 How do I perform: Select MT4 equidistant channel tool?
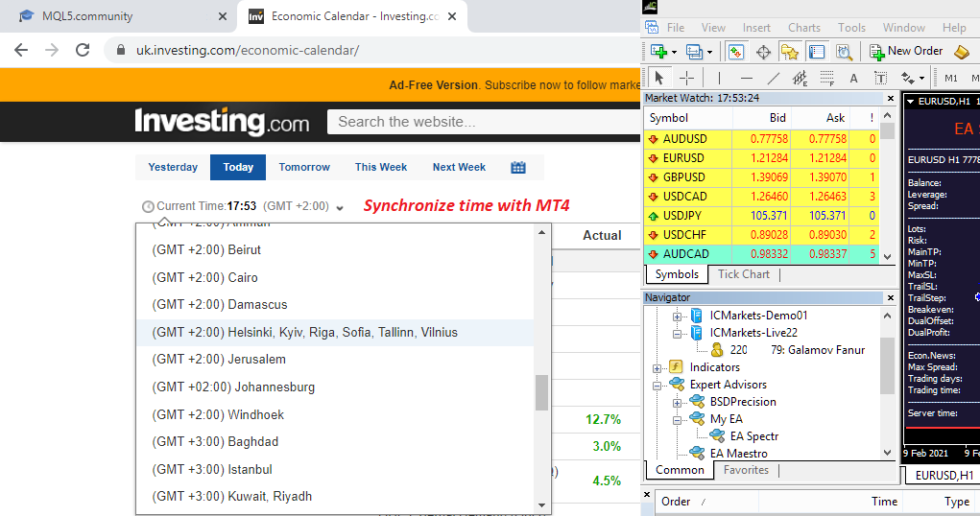[x=800, y=78]
